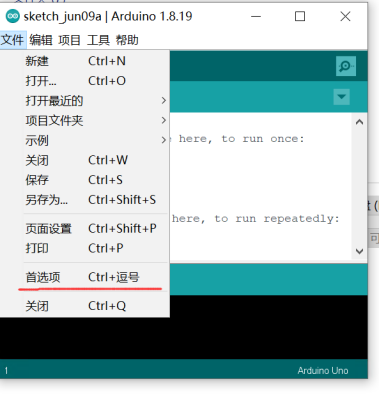Open the Serial Monitor magnifier icon

346,66
